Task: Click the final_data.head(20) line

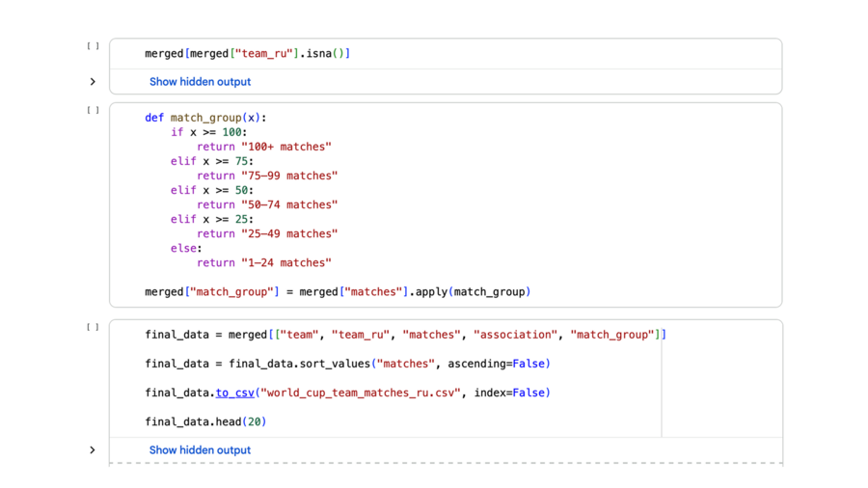Action: (205, 422)
